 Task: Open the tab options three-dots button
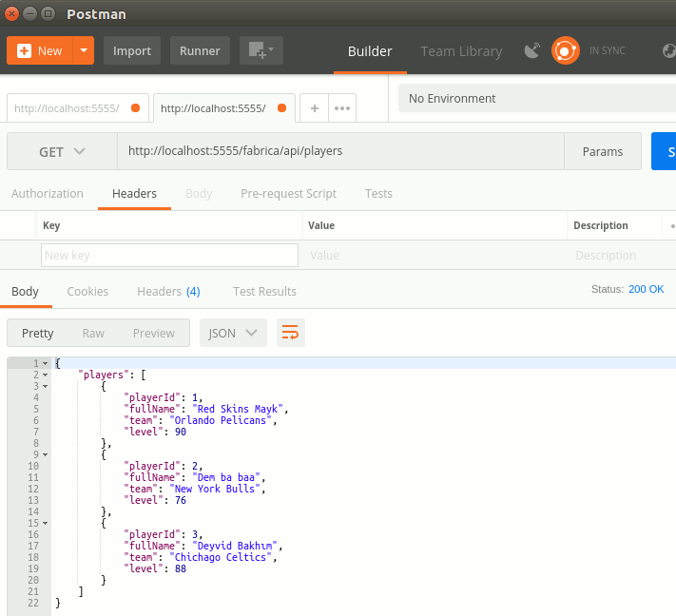[342, 108]
